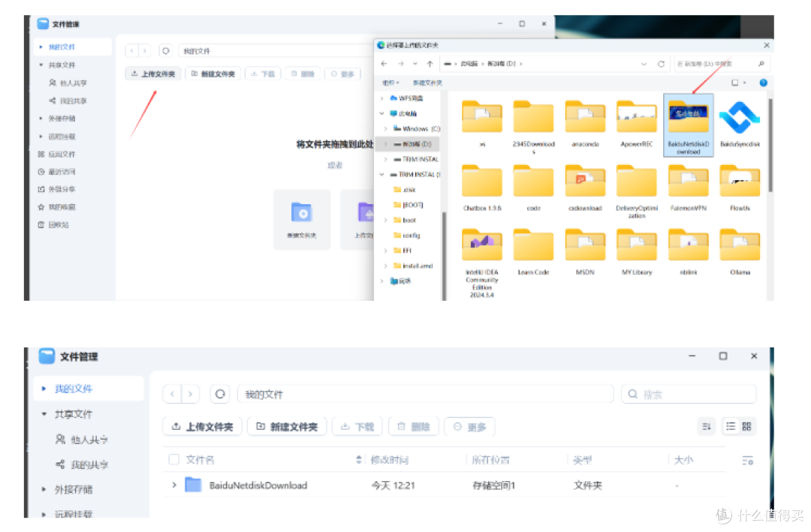This screenshot has height=532, width=811.
Task: Expand the BaiduNetdiskDownload row chevron
Action: [x=174, y=485]
